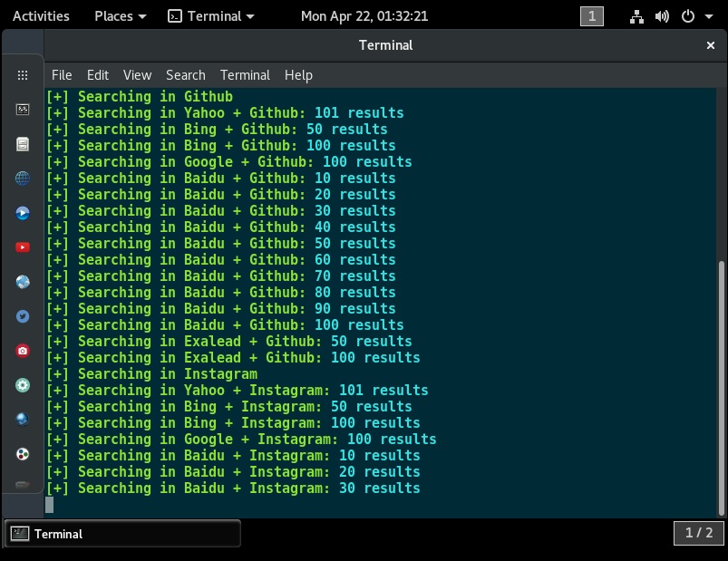This screenshot has width=728, height=561.
Task: Open the File menu in Terminal
Action: [61, 75]
